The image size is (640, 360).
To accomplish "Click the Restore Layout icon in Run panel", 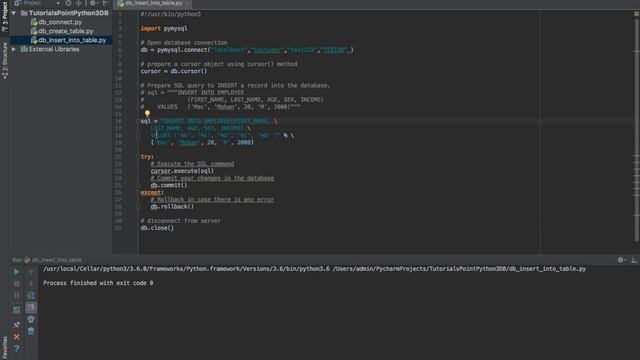I will (16, 310).
